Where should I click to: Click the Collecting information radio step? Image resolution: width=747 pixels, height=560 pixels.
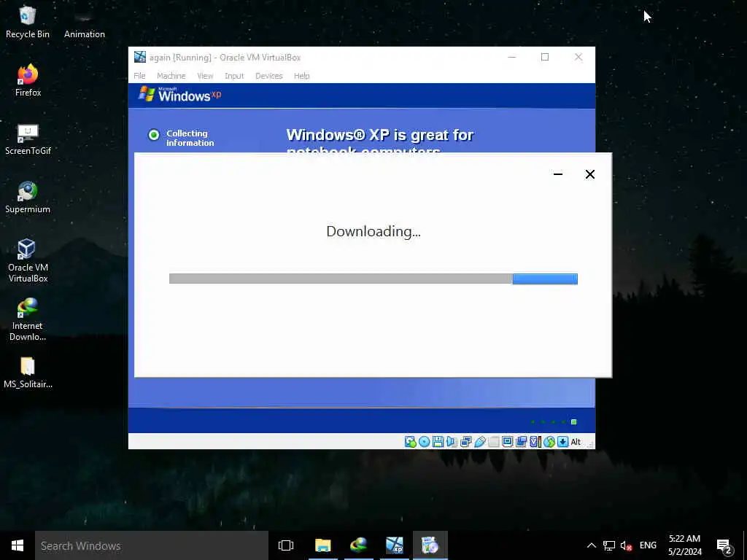tap(153, 135)
